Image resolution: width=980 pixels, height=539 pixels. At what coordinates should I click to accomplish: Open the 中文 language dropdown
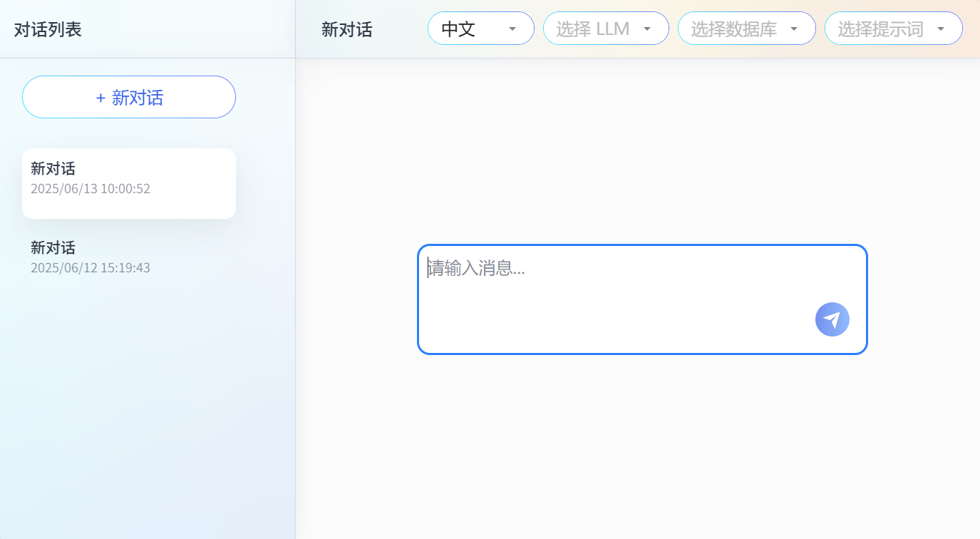coord(480,29)
